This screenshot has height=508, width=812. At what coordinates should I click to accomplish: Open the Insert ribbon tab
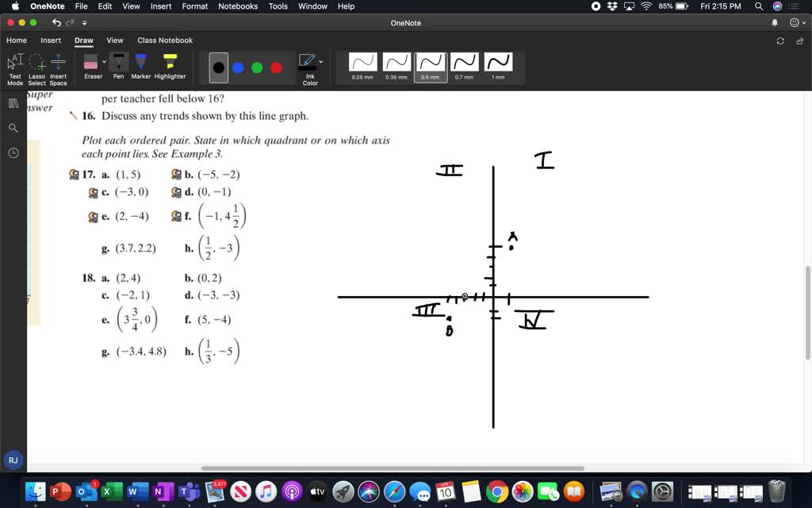point(50,40)
